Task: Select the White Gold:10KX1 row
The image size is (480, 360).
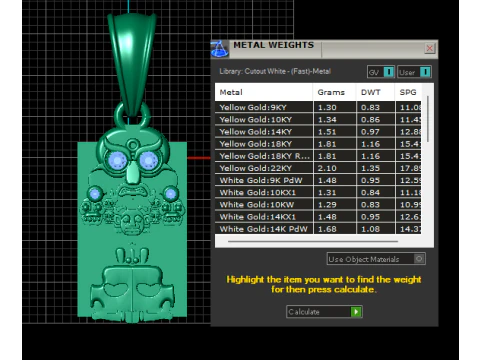Action: (318, 192)
